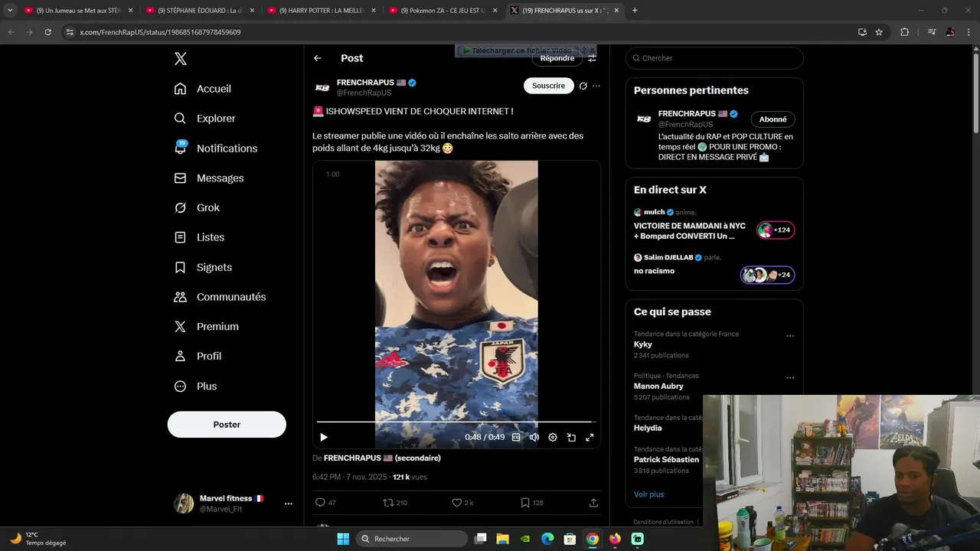Open Signets bookmarks page

(203, 267)
